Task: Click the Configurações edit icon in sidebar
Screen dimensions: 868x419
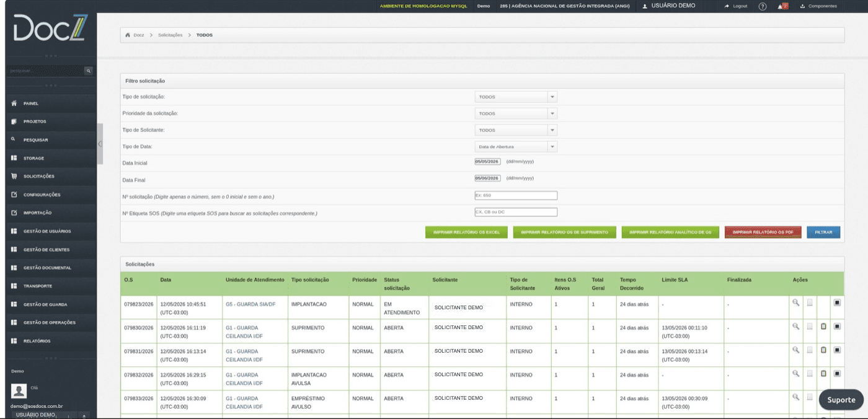Action: tap(14, 195)
